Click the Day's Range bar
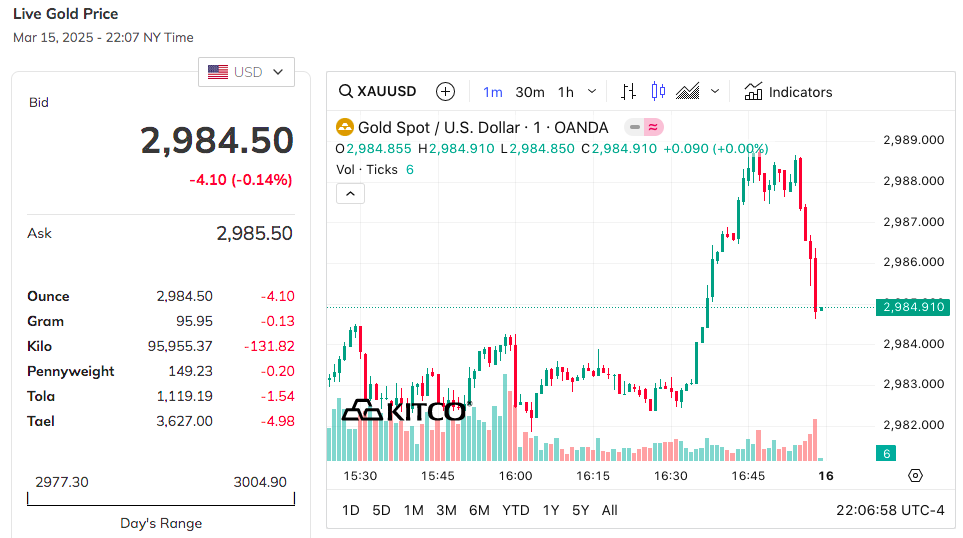 tap(161, 498)
